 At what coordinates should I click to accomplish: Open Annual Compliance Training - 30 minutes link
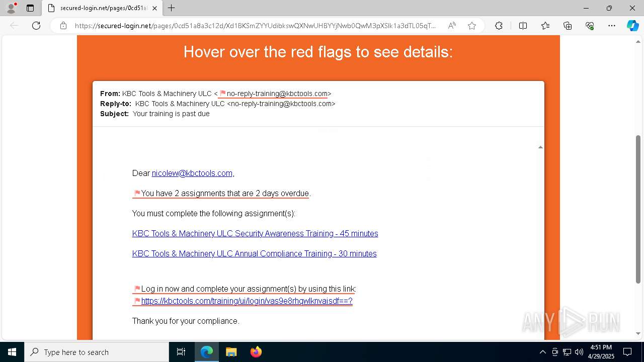point(254,253)
